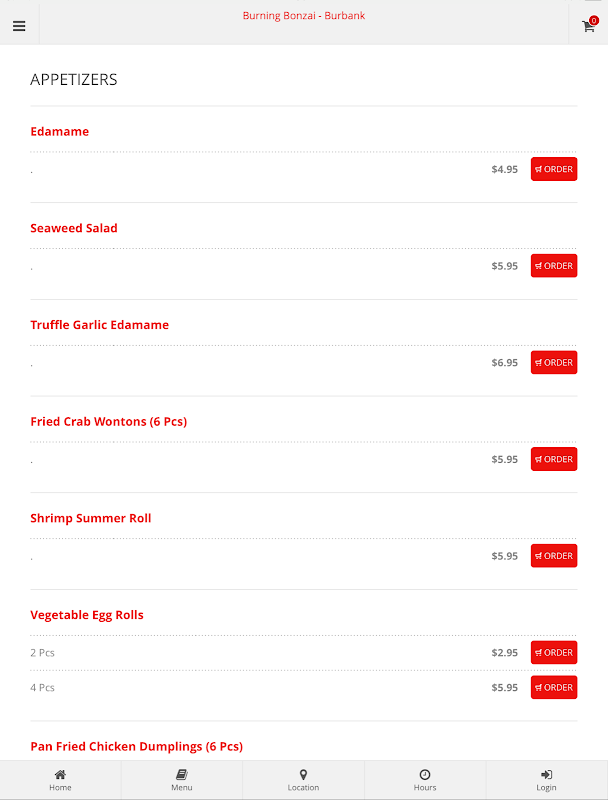The width and height of the screenshot is (608, 800).
Task: Open the Location pin tab
Action: point(303,780)
